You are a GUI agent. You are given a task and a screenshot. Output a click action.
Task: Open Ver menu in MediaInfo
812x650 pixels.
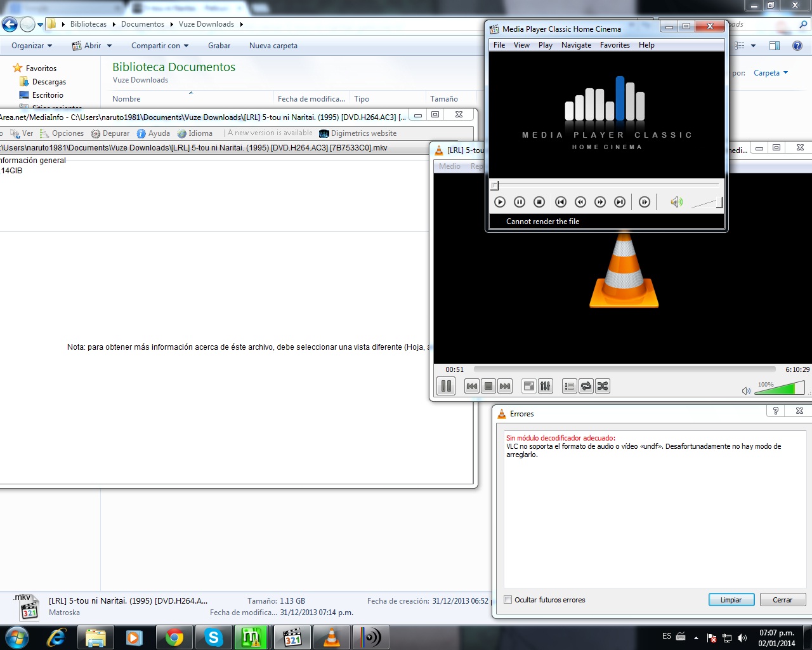[22, 133]
